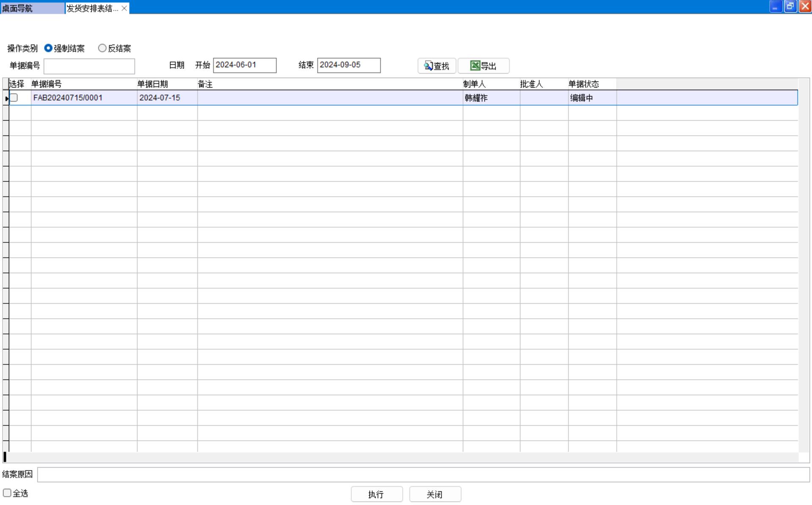Select the 强制结案 radio option
The height and width of the screenshot is (505, 812).
[48, 48]
